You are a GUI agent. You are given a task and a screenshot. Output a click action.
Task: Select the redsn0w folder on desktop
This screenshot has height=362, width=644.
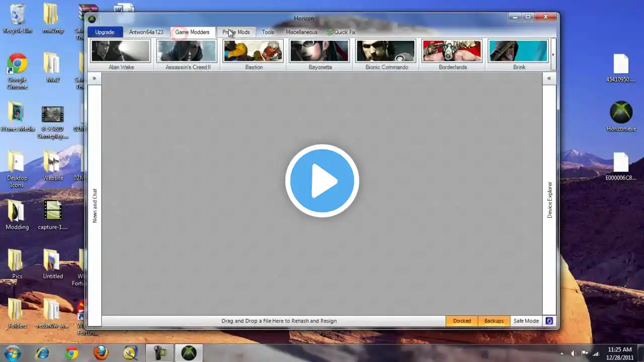[52, 313]
